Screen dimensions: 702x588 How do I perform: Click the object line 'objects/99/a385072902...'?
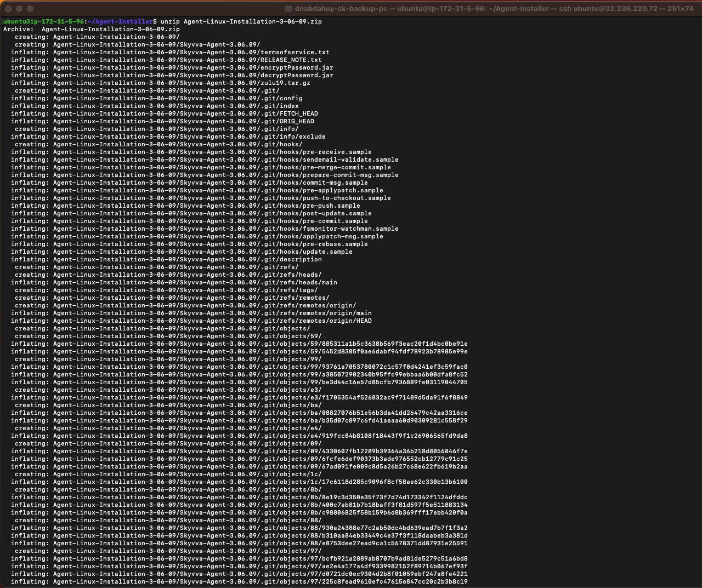[x=239, y=374]
